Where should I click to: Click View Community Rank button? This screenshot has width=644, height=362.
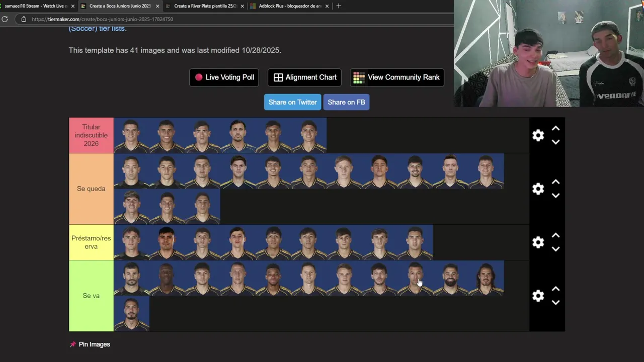click(397, 77)
